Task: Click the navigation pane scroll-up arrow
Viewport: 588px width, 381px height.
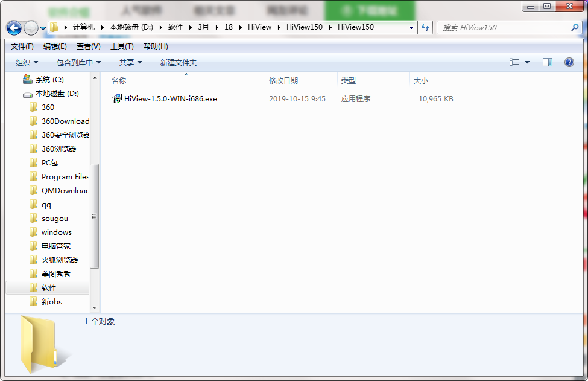Action: (95, 78)
